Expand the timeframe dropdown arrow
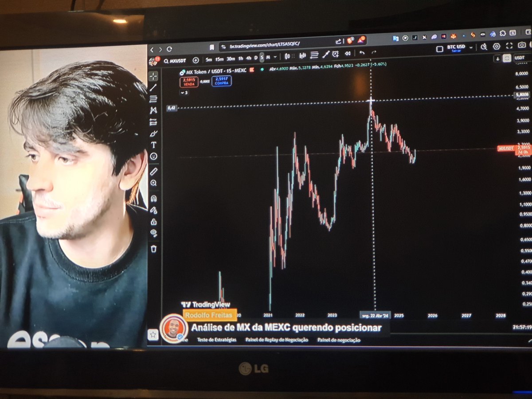532x399 pixels. [275, 57]
